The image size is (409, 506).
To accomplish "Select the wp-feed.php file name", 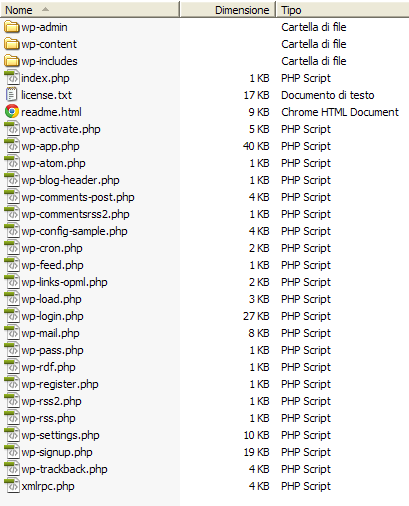I will pos(52,265).
